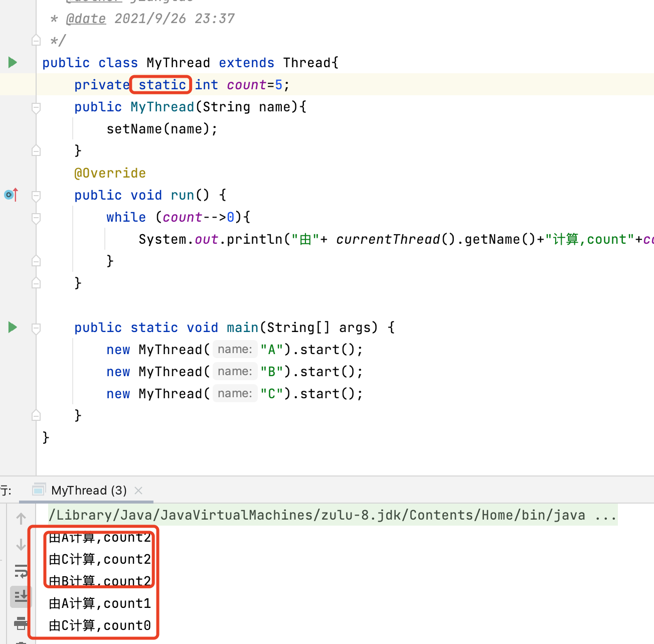654x644 pixels.
Task: Collapse the MyThread constructor block
Action: (36, 107)
